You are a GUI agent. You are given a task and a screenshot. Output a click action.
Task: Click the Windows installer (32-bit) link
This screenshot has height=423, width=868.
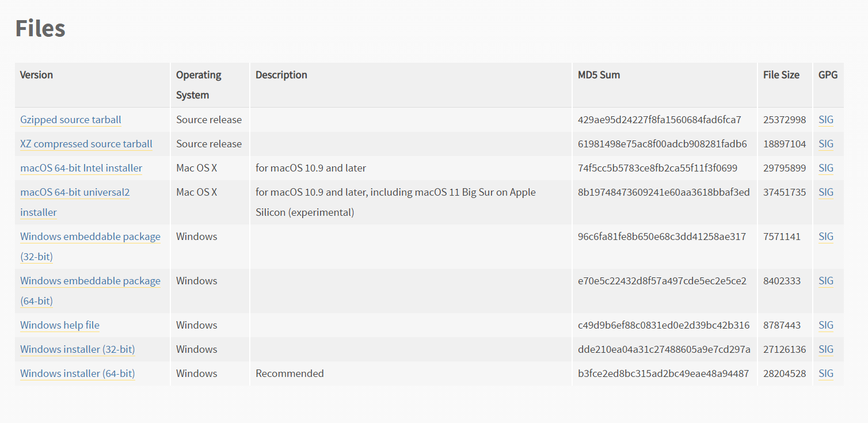tap(78, 349)
